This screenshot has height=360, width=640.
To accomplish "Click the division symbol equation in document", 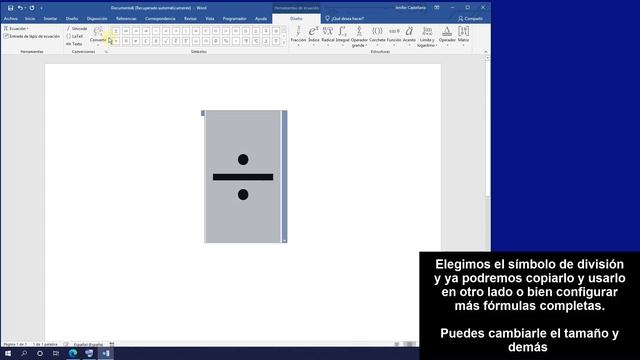I will pos(243,177).
